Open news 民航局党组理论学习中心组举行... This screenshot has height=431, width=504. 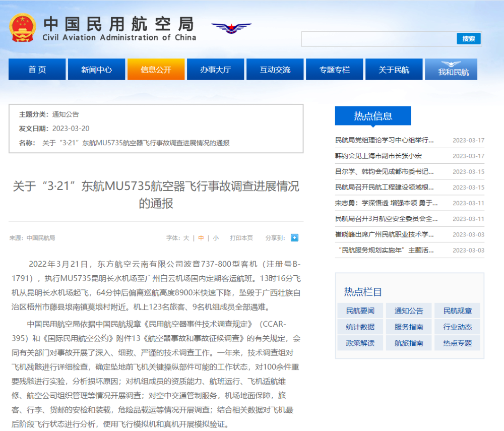coord(384,140)
